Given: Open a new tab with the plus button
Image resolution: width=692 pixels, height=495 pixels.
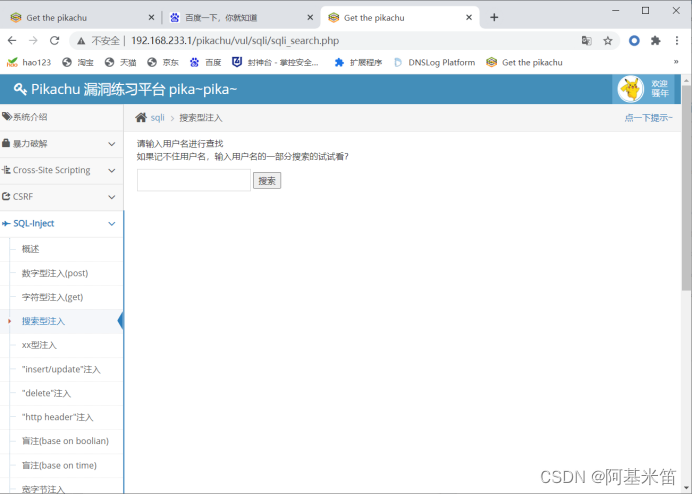Looking at the screenshot, I should (494, 17).
